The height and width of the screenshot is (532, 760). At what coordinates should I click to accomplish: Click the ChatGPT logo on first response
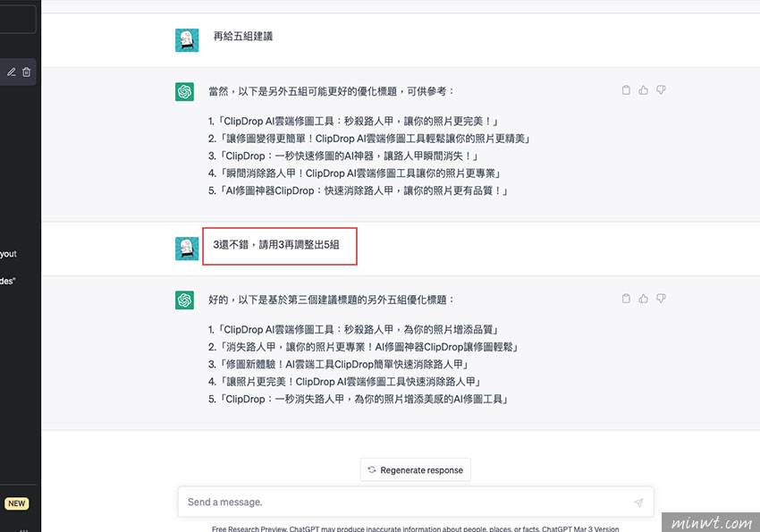(x=185, y=91)
